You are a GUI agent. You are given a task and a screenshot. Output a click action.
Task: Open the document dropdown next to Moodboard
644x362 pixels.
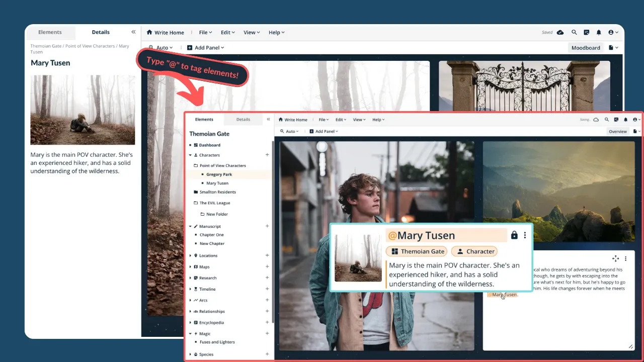pos(613,48)
